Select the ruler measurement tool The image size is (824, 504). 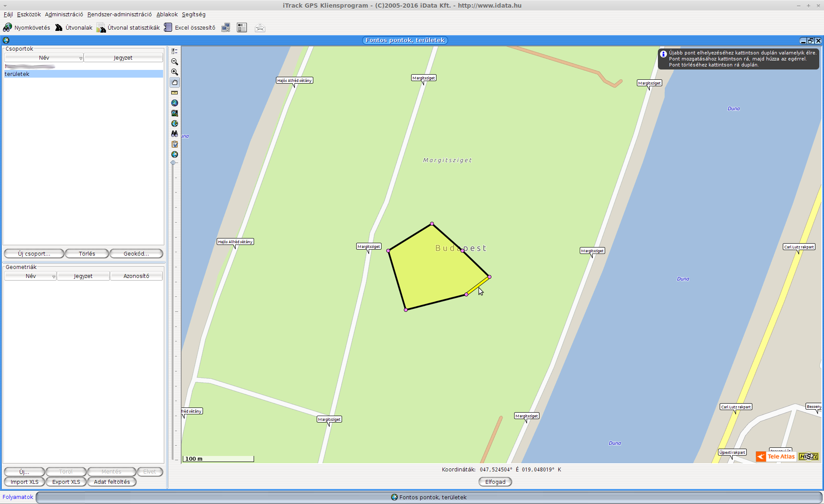pos(174,93)
